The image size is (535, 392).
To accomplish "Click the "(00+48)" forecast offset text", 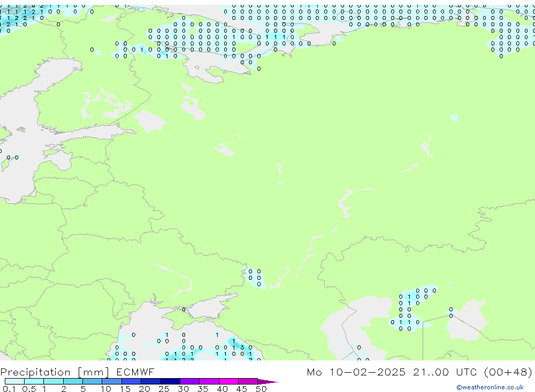I will 508,372.
